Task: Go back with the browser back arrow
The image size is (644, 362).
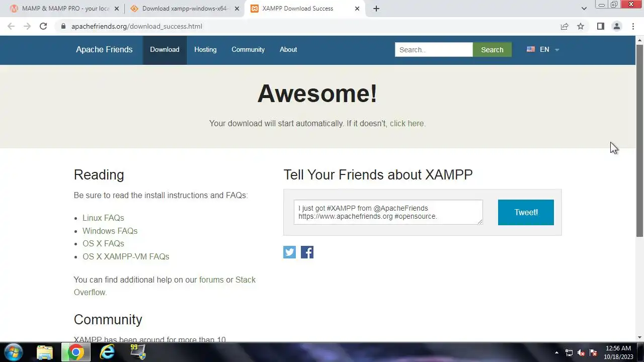Action: (11, 26)
